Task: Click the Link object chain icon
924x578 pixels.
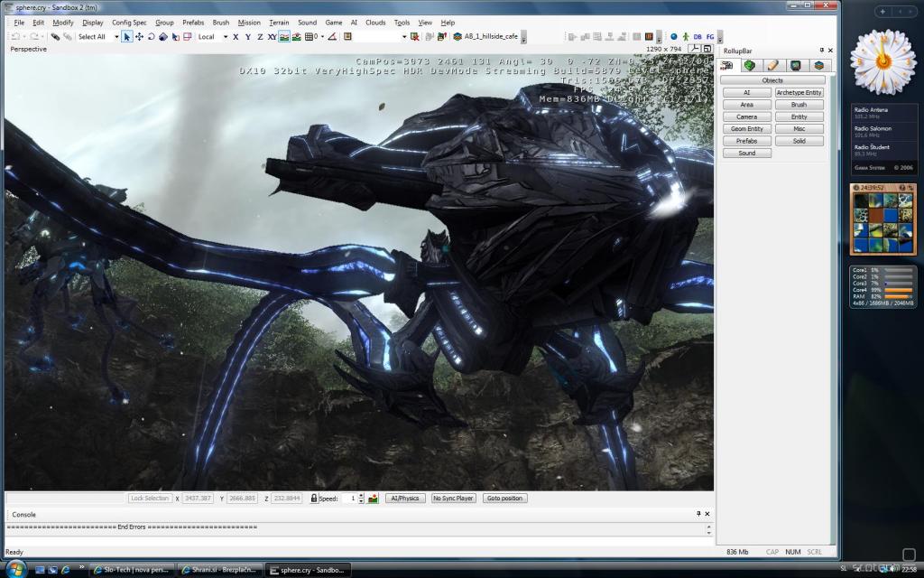Action: pos(55,36)
